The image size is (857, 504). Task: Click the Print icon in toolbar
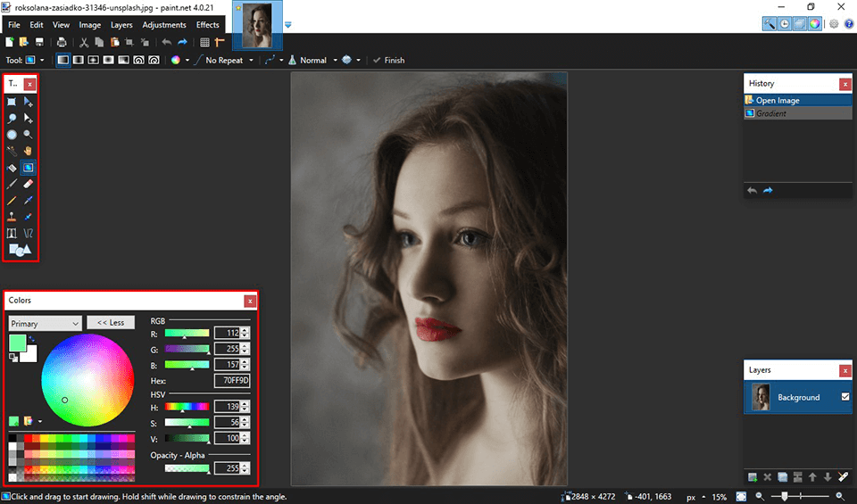(x=62, y=42)
